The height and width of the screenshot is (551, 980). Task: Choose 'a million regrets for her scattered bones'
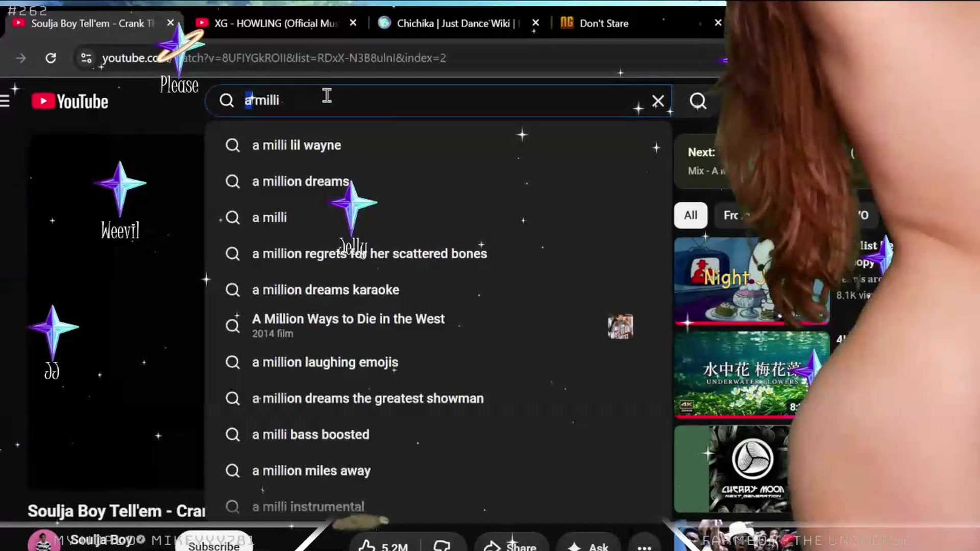(438, 254)
